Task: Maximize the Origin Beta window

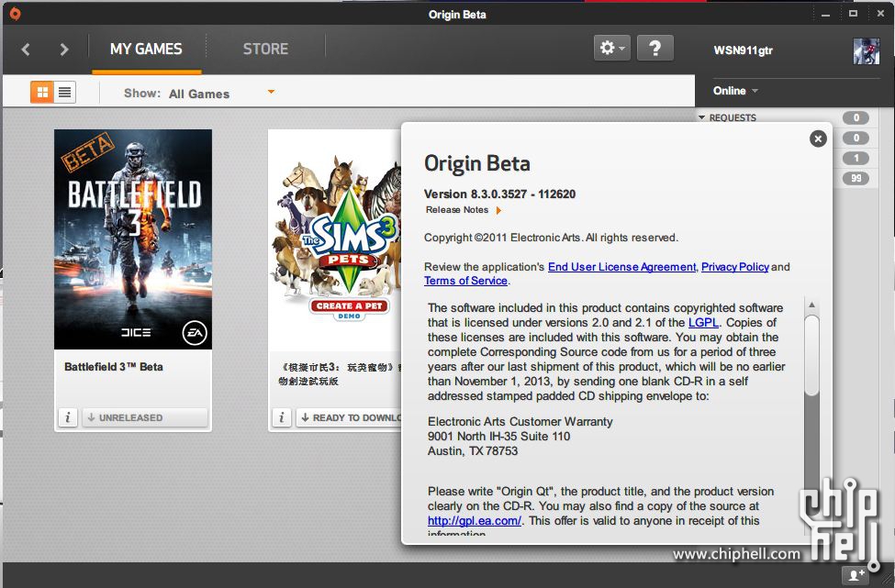Action: click(853, 14)
